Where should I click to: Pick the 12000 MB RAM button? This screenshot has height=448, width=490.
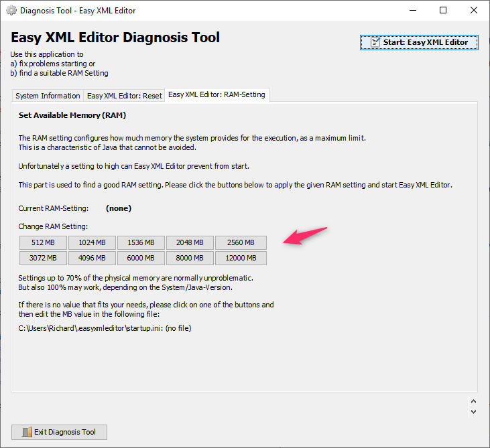[241, 258]
